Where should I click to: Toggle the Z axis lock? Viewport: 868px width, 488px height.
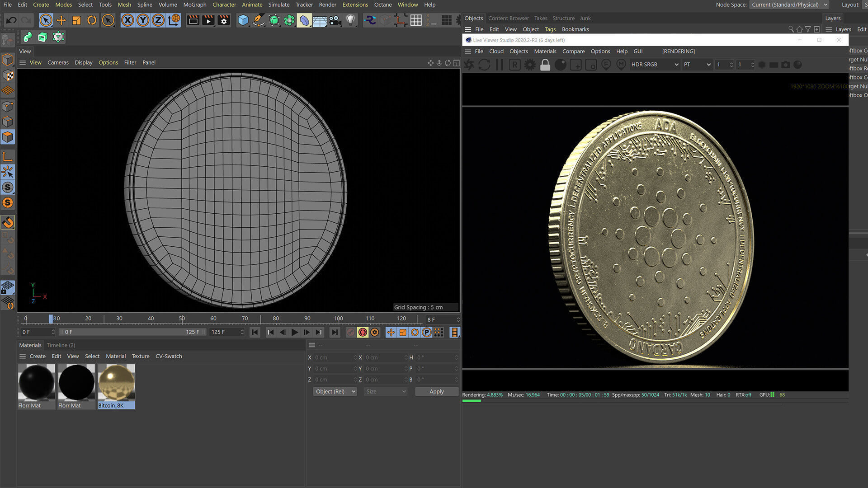[158, 20]
